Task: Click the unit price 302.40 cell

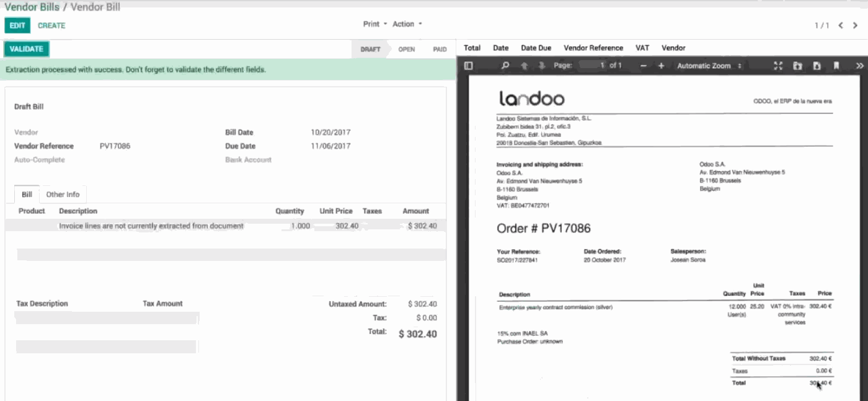Action: tap(347, 226)
